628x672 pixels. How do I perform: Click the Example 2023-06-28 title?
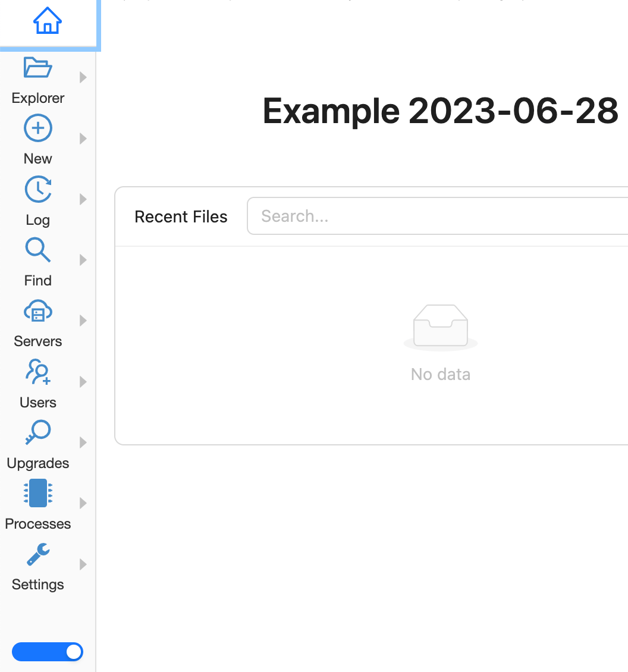(x=441, y=111)
